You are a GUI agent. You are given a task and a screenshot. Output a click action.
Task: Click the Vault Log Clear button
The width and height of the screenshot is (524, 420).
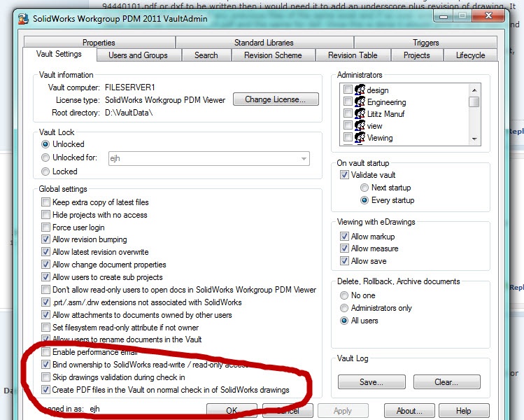(447, 382)
